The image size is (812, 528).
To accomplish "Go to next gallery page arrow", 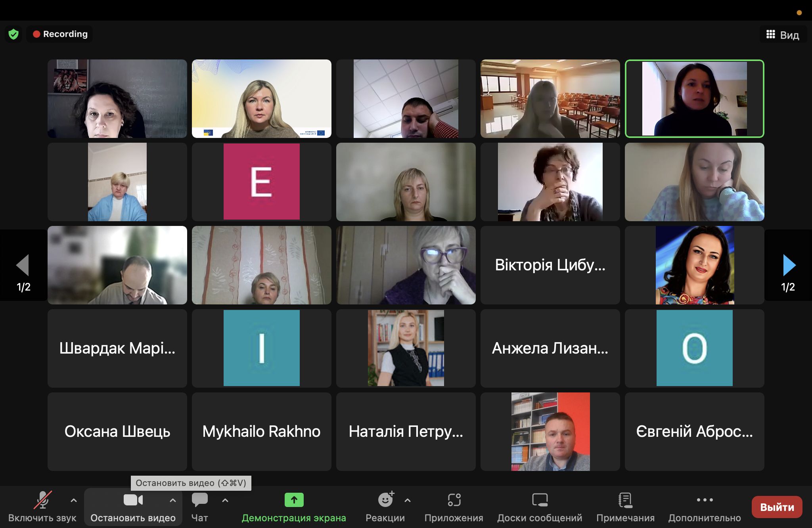I will click(789, 265).
